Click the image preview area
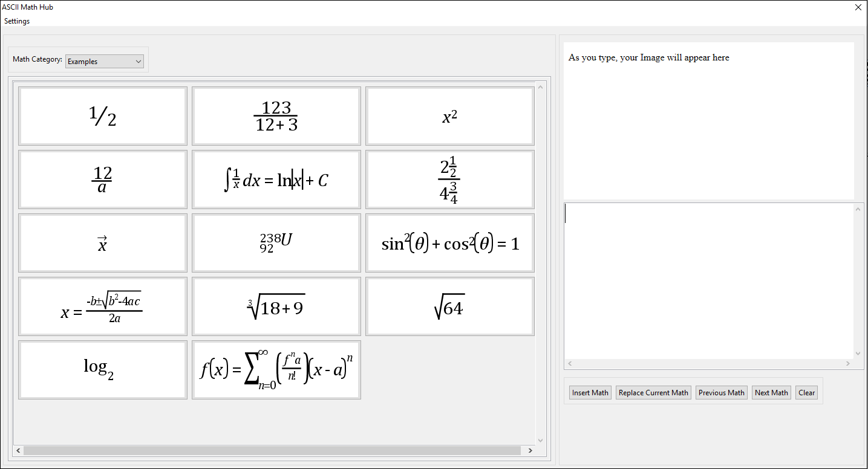The width and height of the screenshot is (868, 469). click(x=709, y=121)
